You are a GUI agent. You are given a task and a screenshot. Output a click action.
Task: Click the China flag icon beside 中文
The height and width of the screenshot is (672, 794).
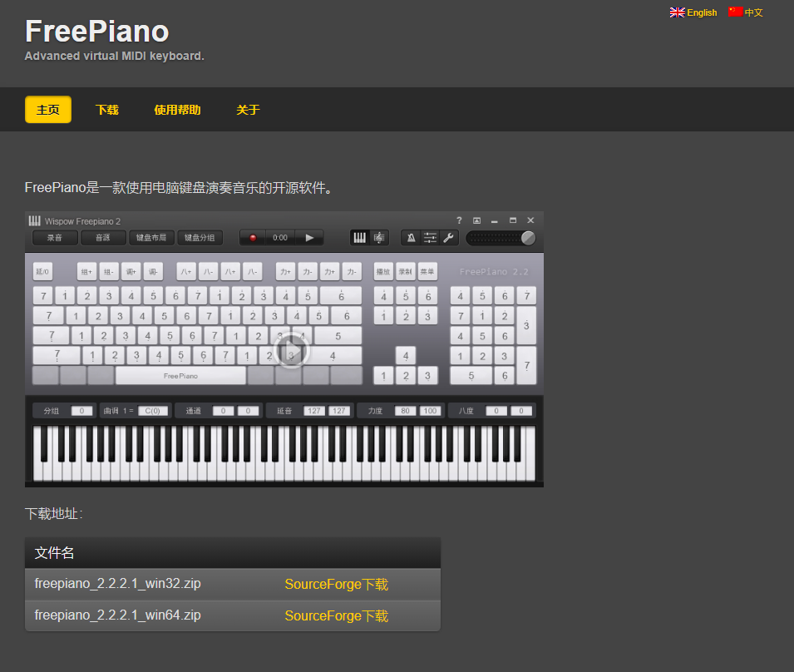[x=735, y=12]
